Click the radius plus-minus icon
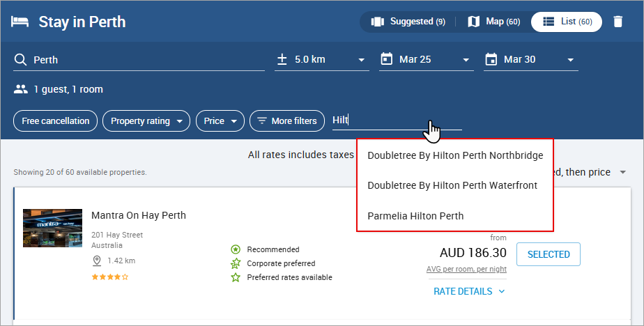 282,59
